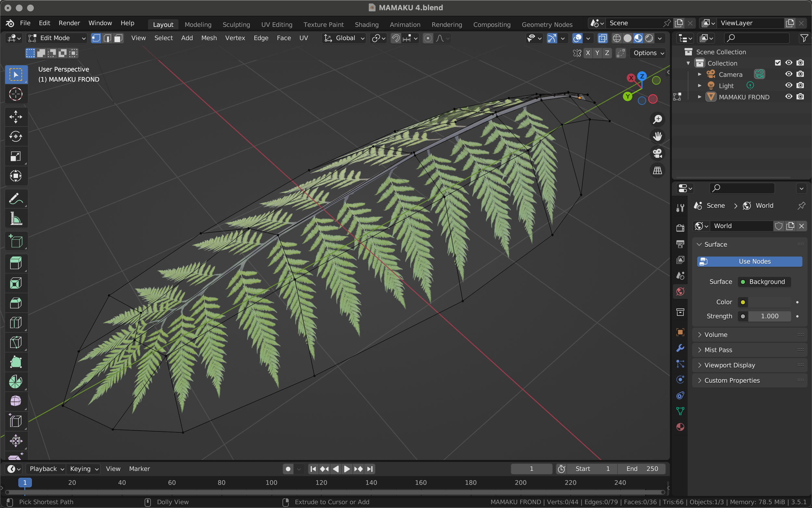The height and width of the screenshot is (508, 812).
Task: Open the Mesh menu
Action: pos(209,38)
